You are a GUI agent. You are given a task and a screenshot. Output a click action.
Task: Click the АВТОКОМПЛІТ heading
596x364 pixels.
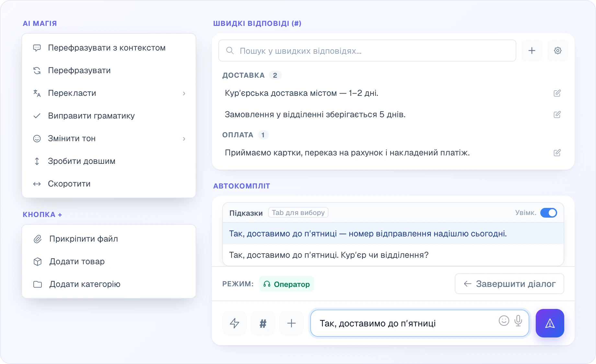(242, 186)
